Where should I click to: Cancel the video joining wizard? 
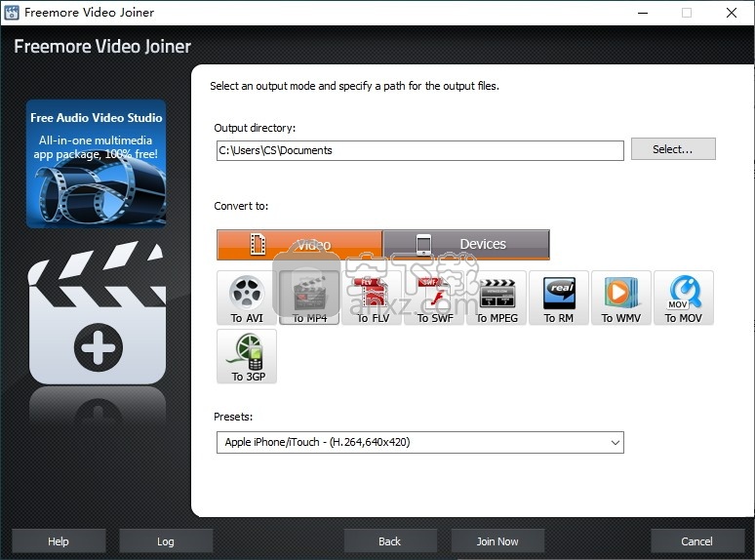pos(697,541)
